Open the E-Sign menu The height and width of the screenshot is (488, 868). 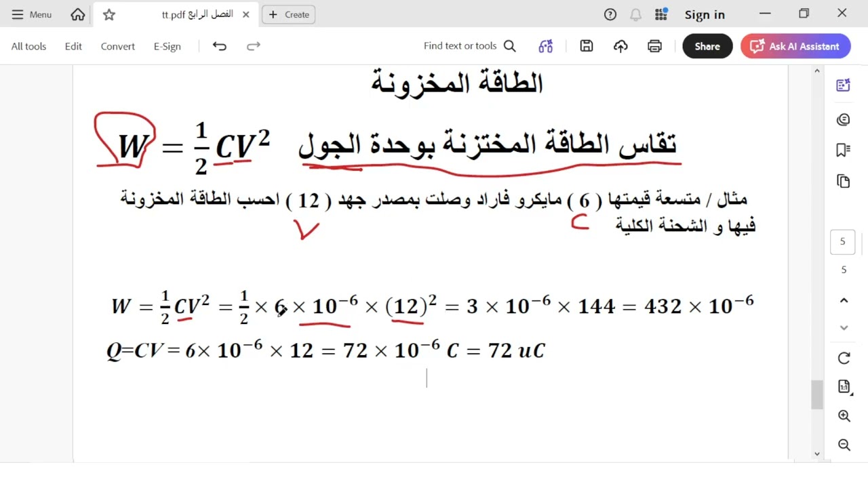click(x=167, y=46)
